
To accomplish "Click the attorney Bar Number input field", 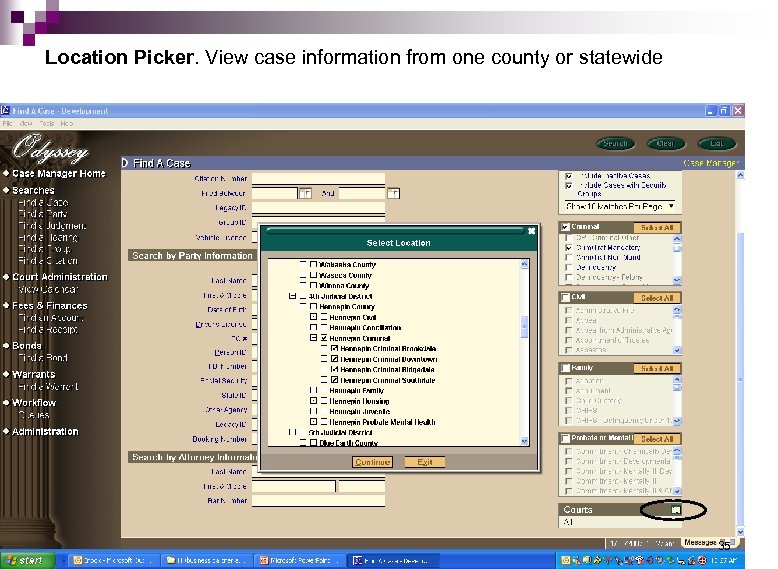I will (x=318, y=501).
